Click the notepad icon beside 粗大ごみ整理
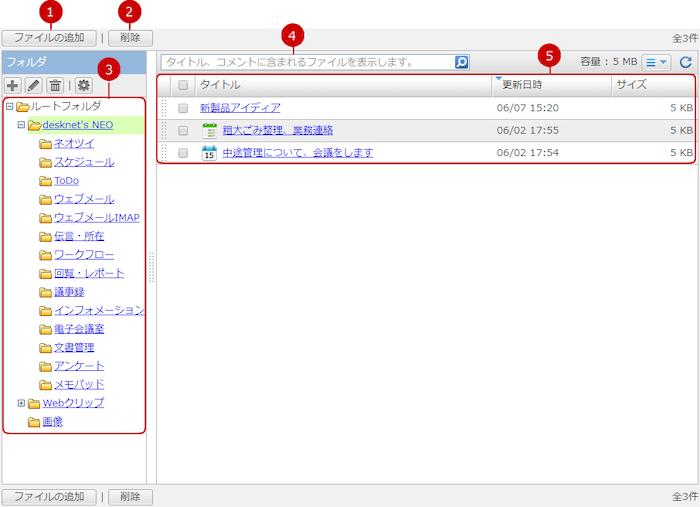This screenshot has height=507, width=700. 209,130
